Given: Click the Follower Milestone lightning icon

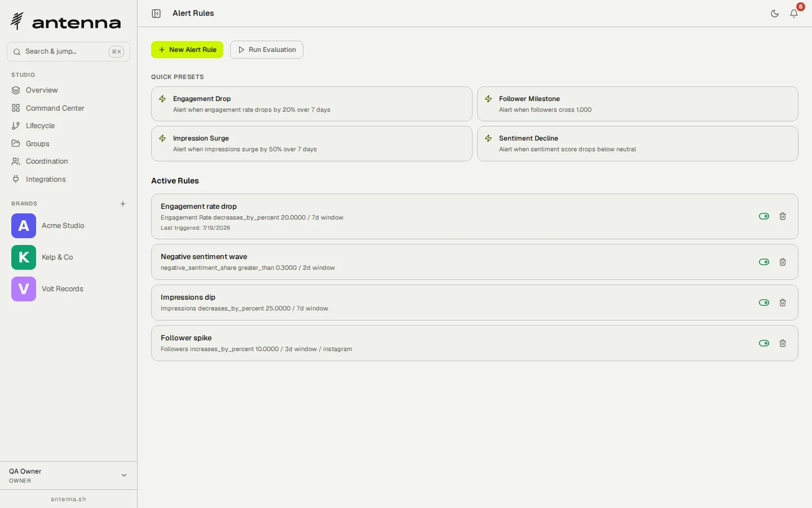Looking at the screenshot, I should tap(488, 99).
